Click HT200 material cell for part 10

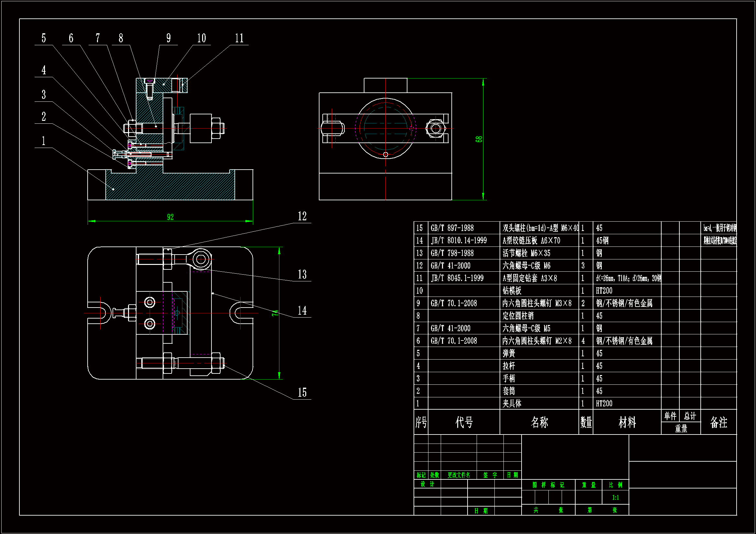coord(604,291)
